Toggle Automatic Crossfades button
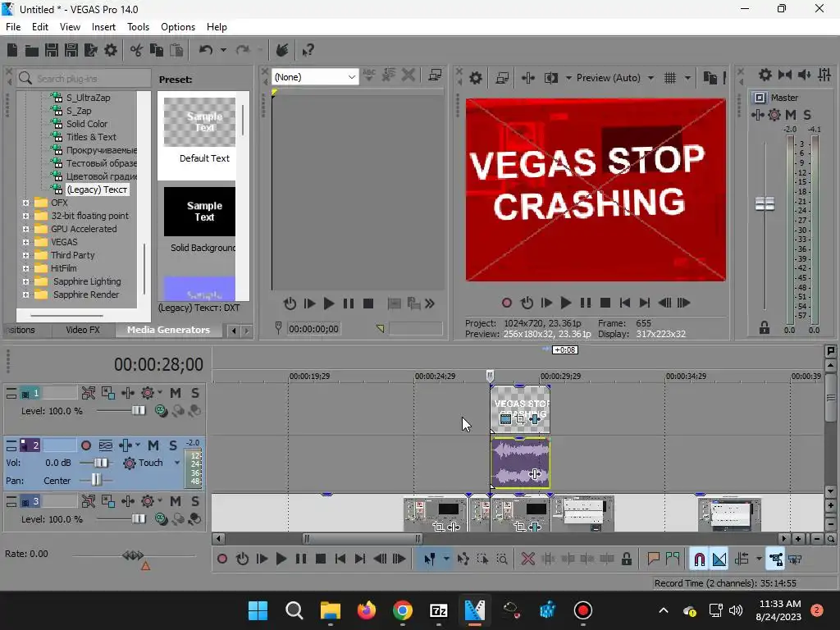The image size is (840, 630). pos(719,559)
